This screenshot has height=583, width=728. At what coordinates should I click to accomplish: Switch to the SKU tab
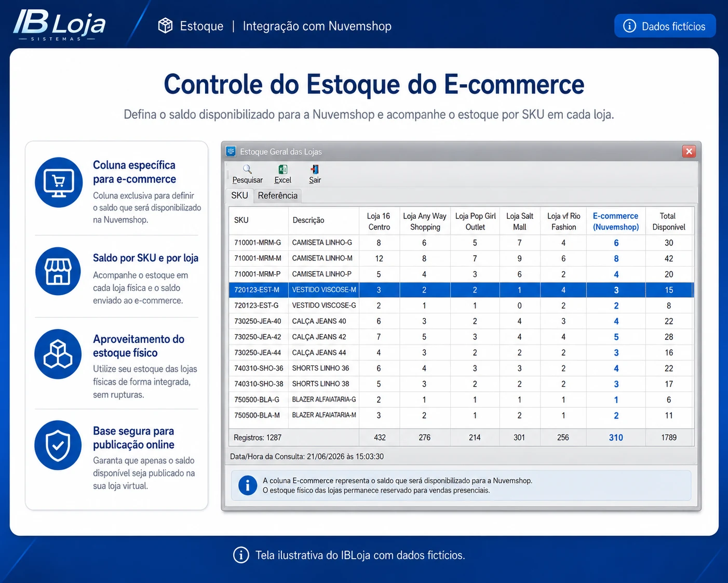pos(239,195)
